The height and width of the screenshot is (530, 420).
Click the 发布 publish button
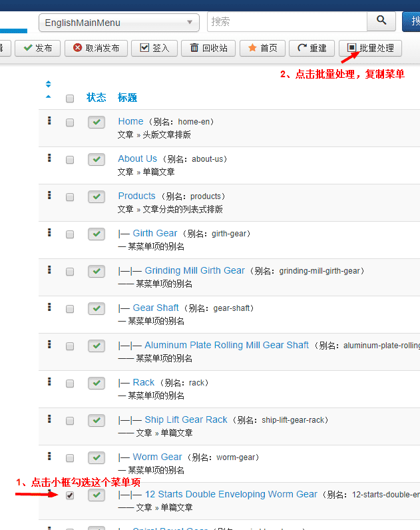tap(37, 48)
